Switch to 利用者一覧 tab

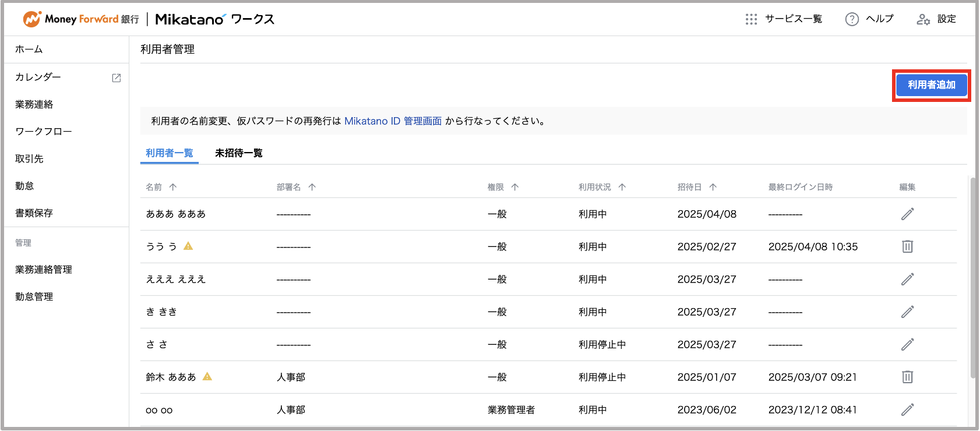tap(170, 153)
